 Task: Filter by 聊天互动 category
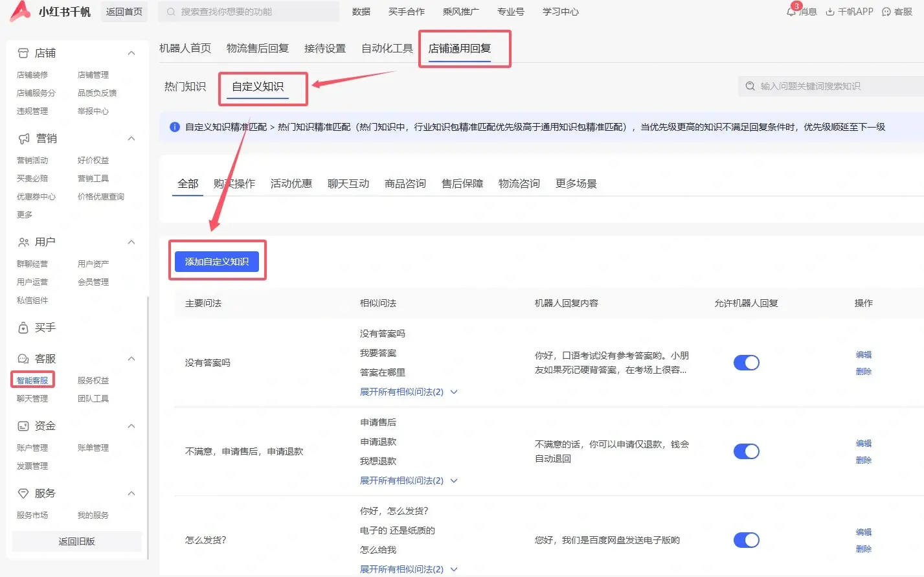(348, 184)
